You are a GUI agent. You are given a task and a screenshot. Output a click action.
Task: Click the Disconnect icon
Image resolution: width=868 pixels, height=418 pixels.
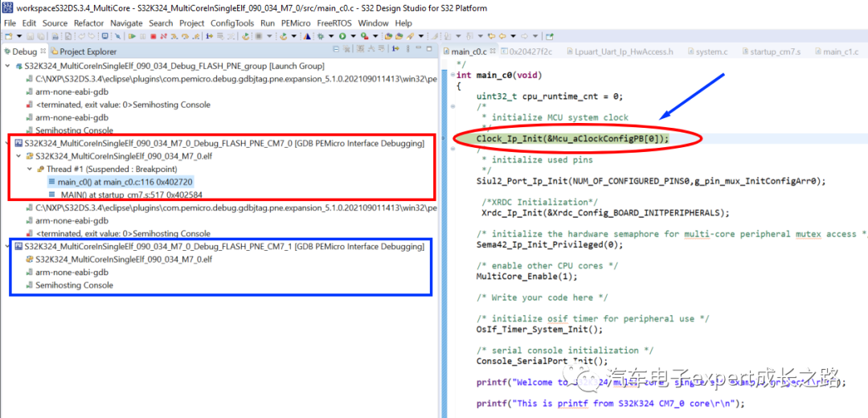point(164,36)
